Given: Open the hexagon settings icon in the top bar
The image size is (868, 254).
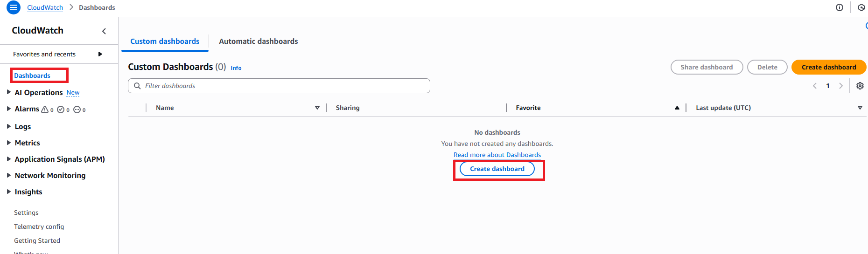Looking at the screenshot, I should [x=861, y=7].
